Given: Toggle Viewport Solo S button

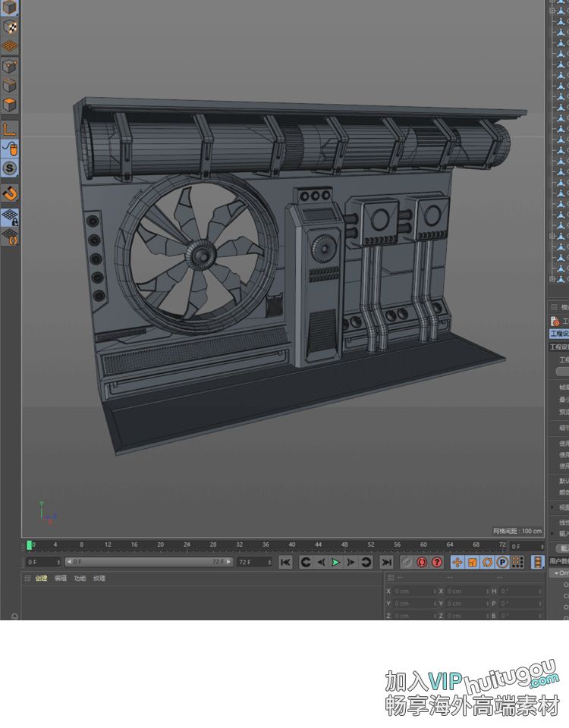Looking at the screenshot, I should [10, 168].
